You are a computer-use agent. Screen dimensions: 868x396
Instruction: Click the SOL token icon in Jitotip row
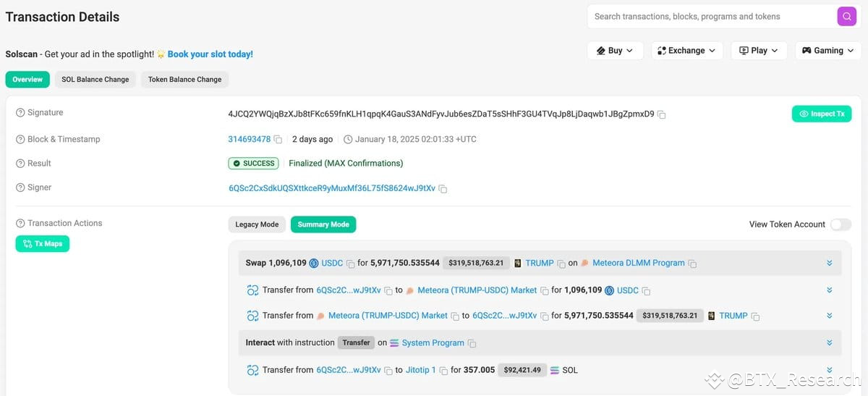pyautogui.click(x=555, y=370)
